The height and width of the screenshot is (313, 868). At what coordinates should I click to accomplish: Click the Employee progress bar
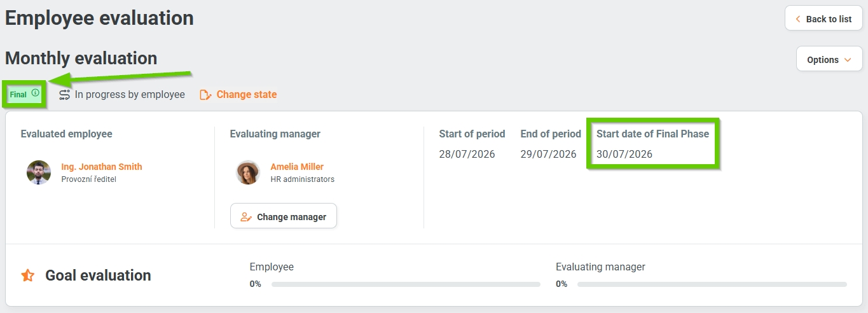(406, 284)
